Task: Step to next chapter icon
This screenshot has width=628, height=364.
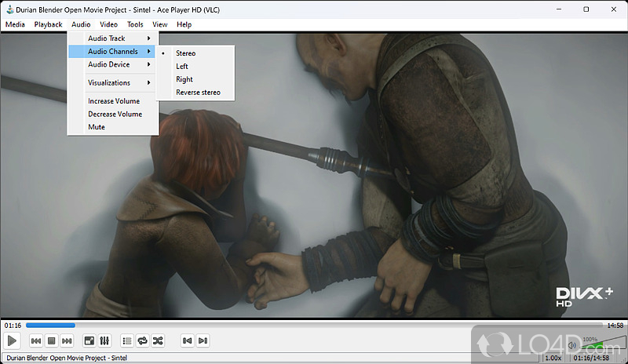Action: (x=203, y=340)
